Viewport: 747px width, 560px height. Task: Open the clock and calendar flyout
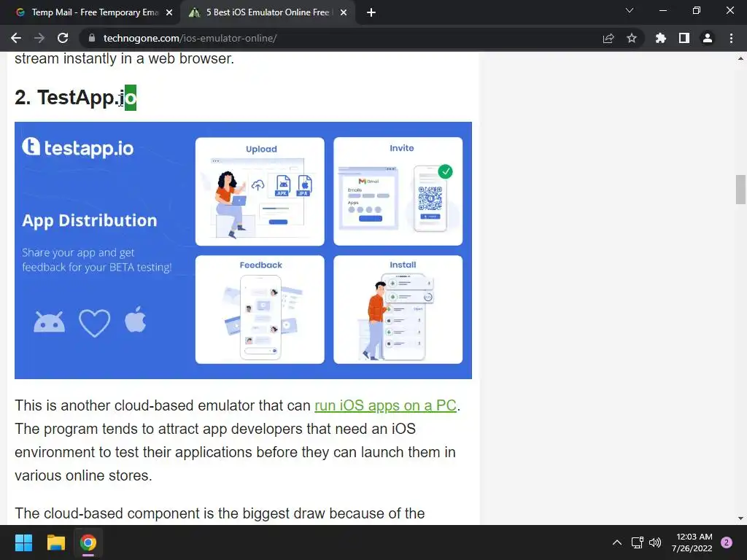[x=692, y=542]
